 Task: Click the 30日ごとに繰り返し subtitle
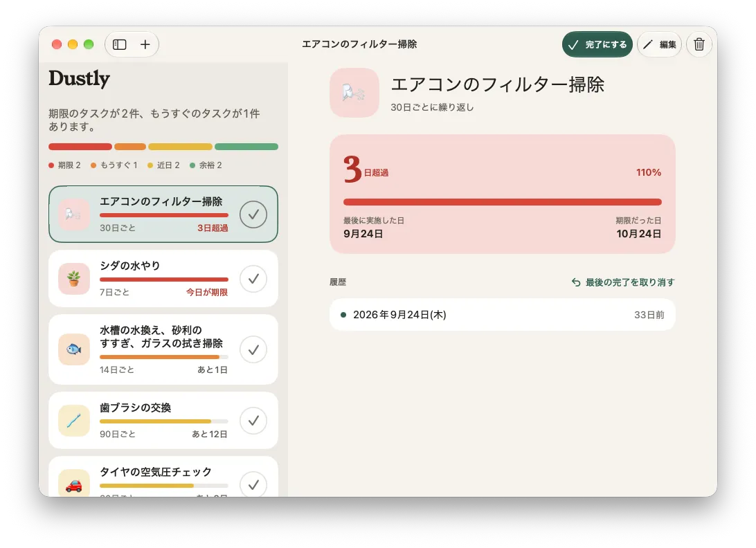pyautogui.click(x=432, y=107)
